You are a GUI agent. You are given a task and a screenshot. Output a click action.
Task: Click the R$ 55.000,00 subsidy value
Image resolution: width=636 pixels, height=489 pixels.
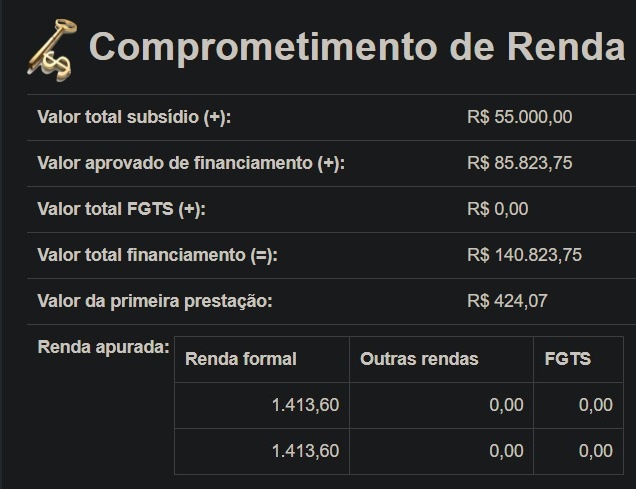coord(520,117)
